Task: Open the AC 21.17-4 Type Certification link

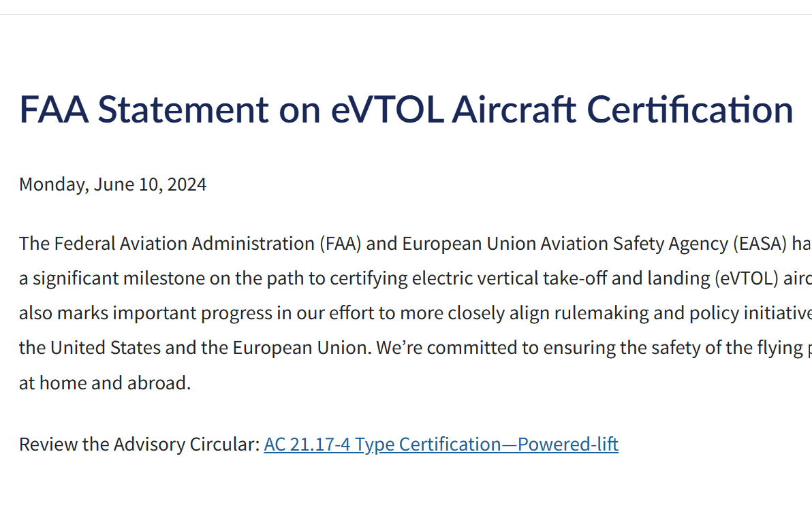Action: (x=441, y=444)
